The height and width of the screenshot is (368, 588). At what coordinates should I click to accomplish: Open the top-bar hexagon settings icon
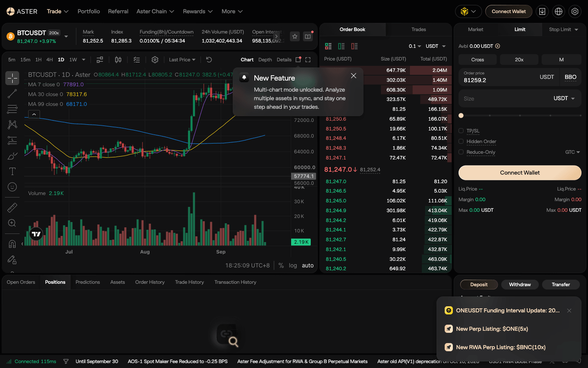(x=575, y=11)
